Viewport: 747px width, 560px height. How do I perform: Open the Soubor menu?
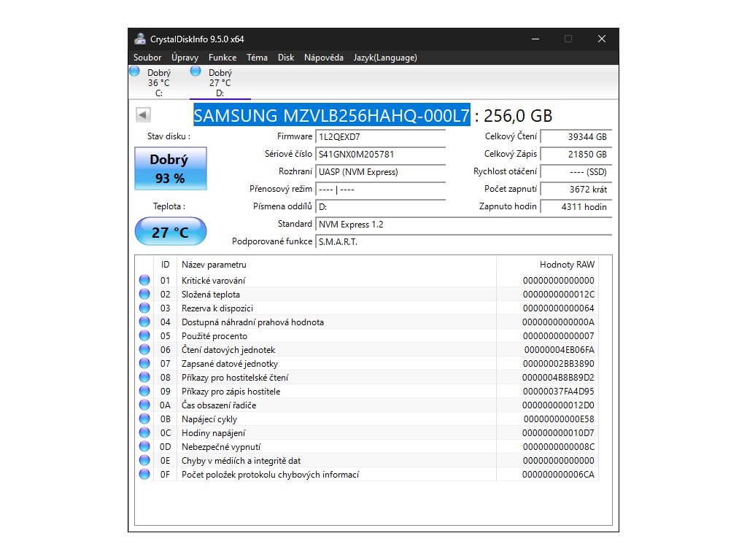pyautogui.click(x=147, y=58)
